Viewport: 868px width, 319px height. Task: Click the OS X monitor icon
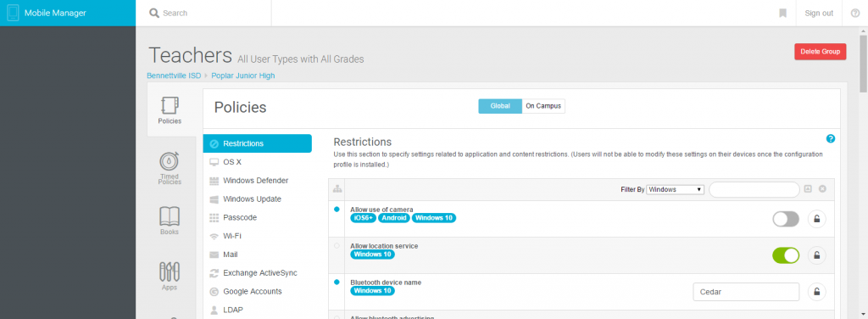click(x=214, y=162)
